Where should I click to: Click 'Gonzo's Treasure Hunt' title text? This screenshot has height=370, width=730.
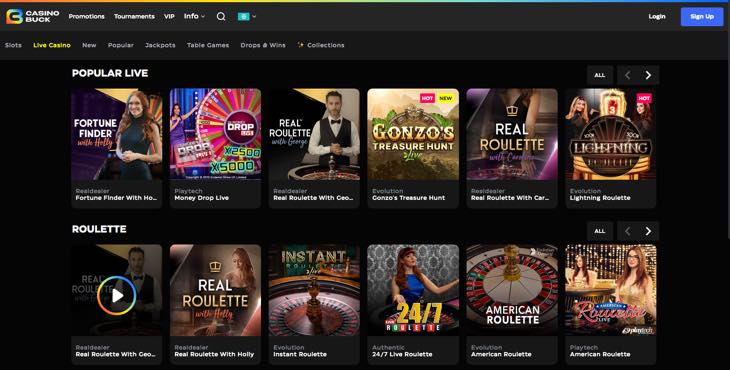click(408, 198)
